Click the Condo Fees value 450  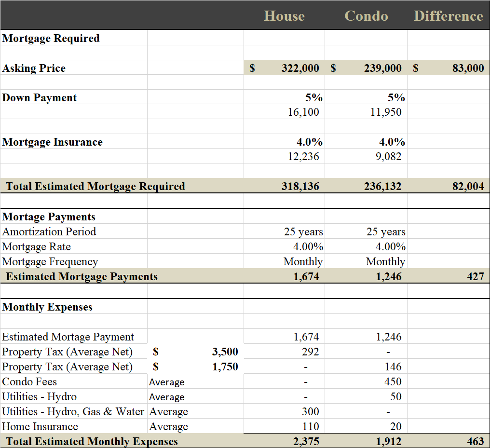point(393,382)
